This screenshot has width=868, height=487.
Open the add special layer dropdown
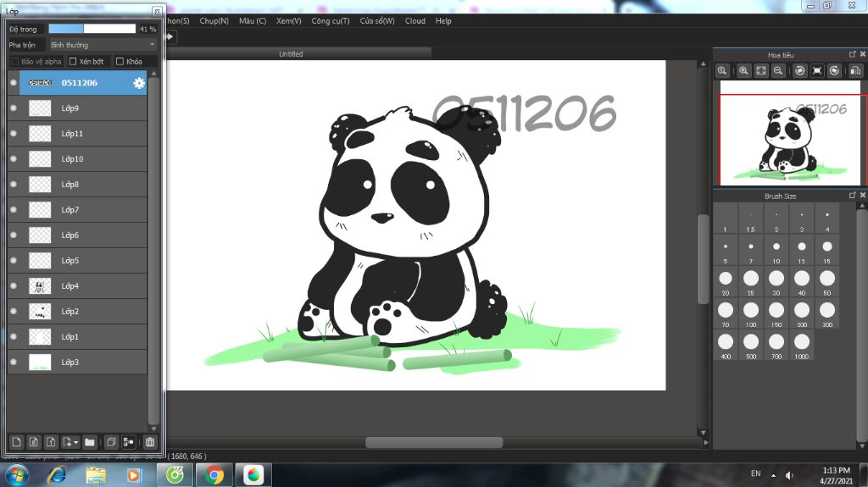click(x=70, y=442)
